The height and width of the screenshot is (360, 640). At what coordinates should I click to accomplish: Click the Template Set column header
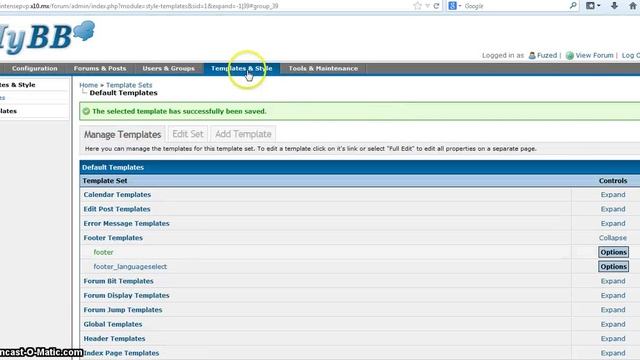[105, 181]
